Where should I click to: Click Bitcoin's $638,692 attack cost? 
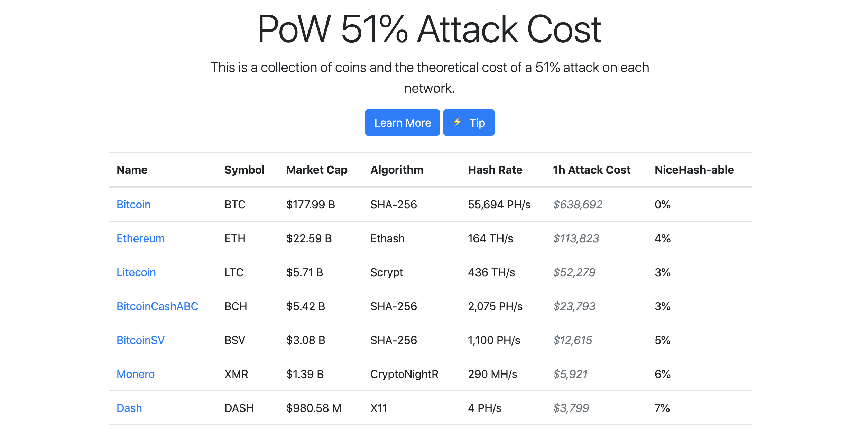point(578,205)
